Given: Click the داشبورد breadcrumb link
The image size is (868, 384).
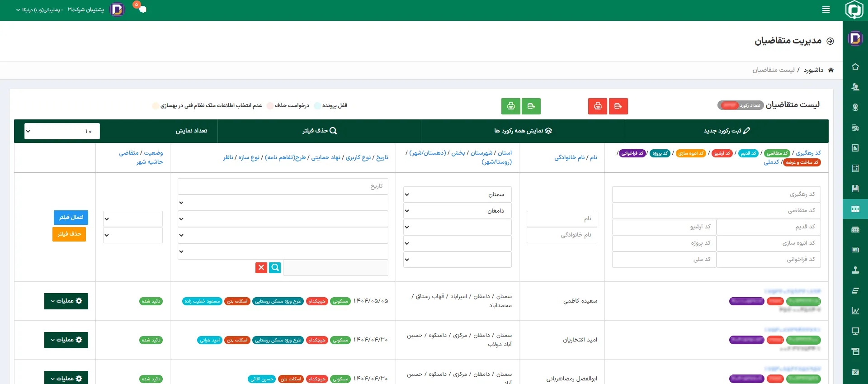Looking at the screenshot, I should (813, 70).
